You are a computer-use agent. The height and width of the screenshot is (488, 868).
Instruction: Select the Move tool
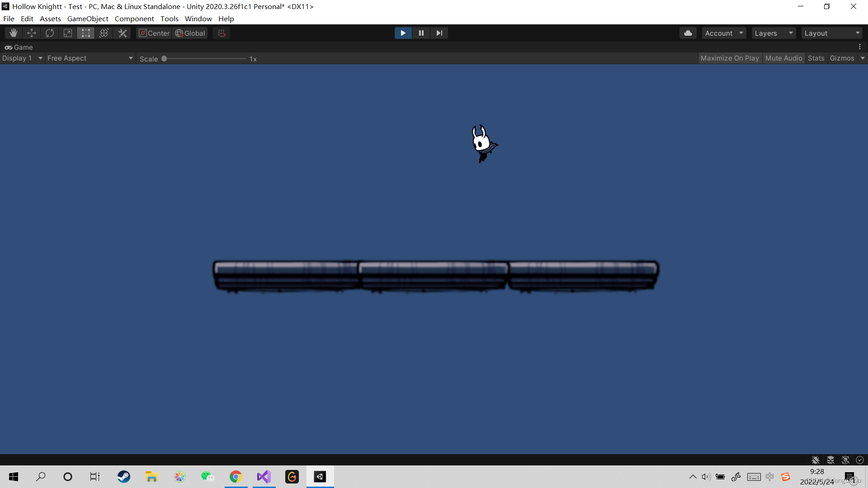pos(32,33)
